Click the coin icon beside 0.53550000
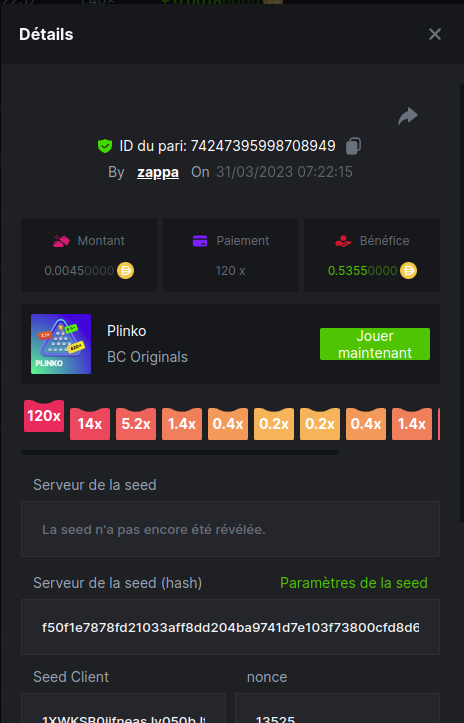464x723 pixels. click(408, 270)
